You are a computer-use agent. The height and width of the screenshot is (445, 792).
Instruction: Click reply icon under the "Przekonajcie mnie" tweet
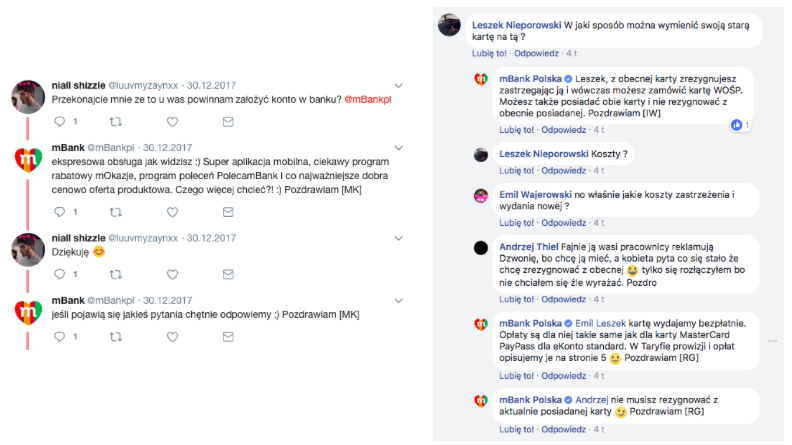[x=59, y=122]
